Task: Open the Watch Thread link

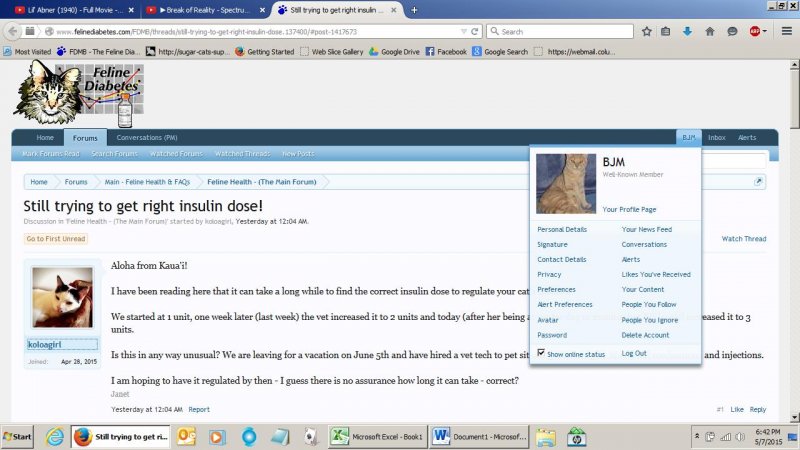Action: click(743, 239)
